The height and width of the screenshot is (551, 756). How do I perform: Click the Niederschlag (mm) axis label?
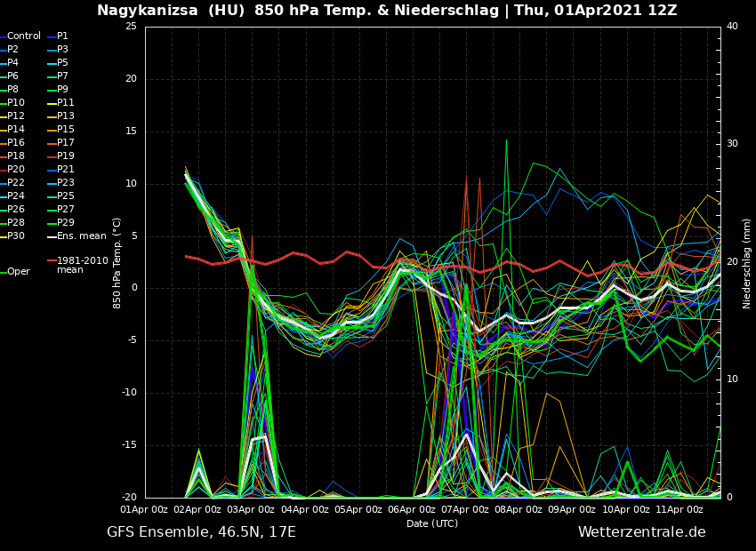click(x=747, y=263)
